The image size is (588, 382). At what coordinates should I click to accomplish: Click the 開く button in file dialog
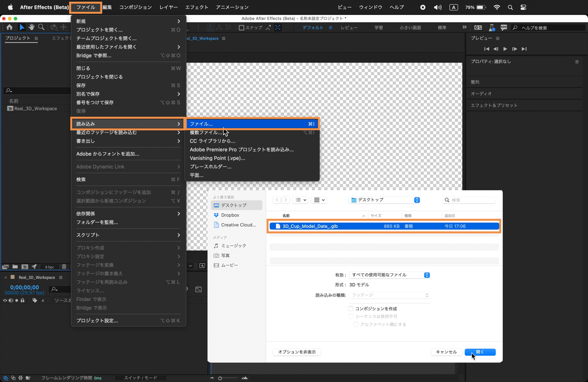tap(480, 352)
